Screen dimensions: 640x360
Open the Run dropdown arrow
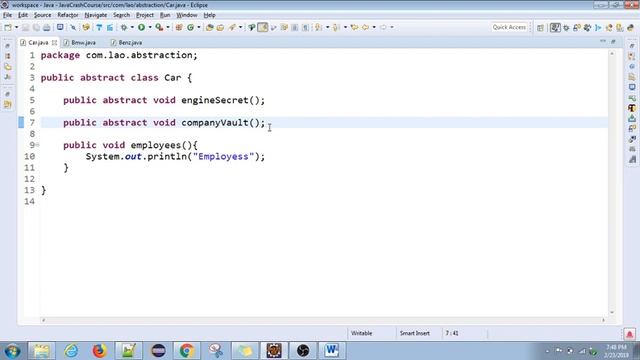point(150,27)
